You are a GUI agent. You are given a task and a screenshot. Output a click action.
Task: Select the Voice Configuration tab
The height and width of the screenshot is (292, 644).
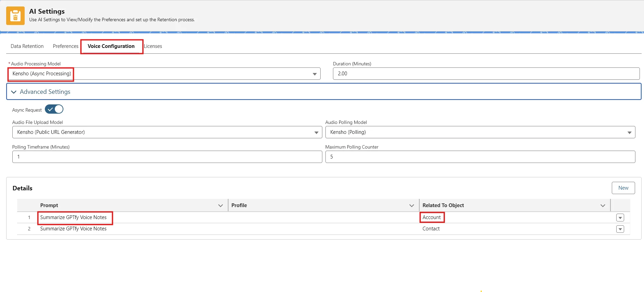[111, 46]
